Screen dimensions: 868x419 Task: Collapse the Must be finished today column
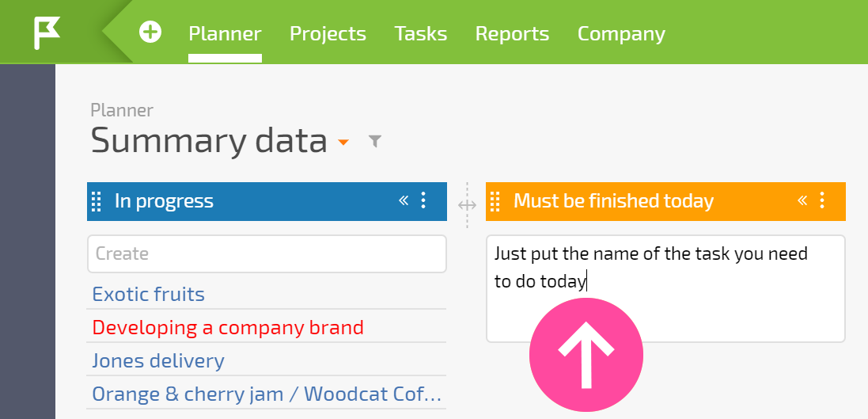802,200
